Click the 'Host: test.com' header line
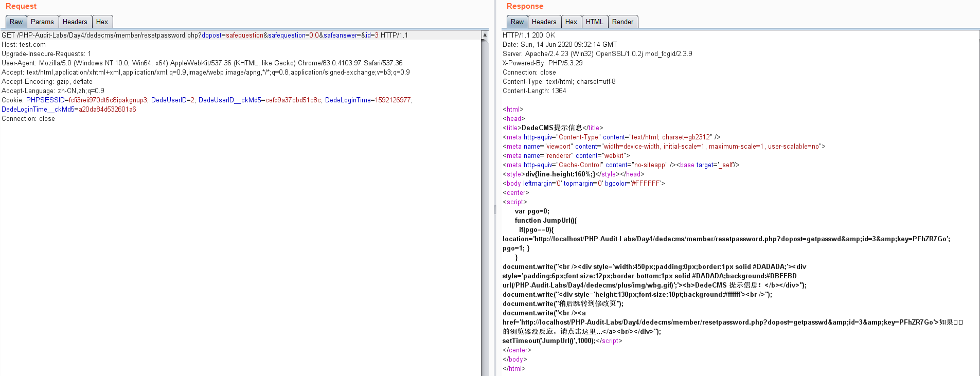Screen dimensions: 980x376 (24, 45)
